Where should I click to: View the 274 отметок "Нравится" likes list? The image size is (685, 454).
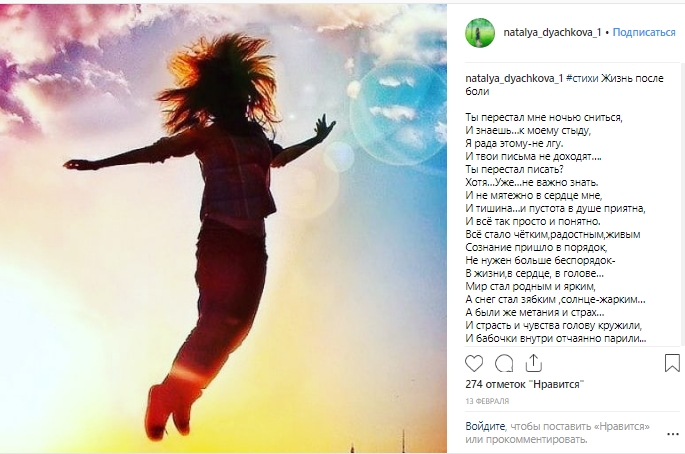pos(525,385)
